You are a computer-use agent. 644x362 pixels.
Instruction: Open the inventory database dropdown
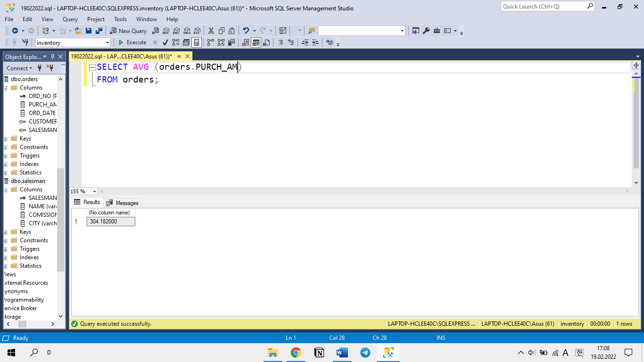click(x=73, y=42)
